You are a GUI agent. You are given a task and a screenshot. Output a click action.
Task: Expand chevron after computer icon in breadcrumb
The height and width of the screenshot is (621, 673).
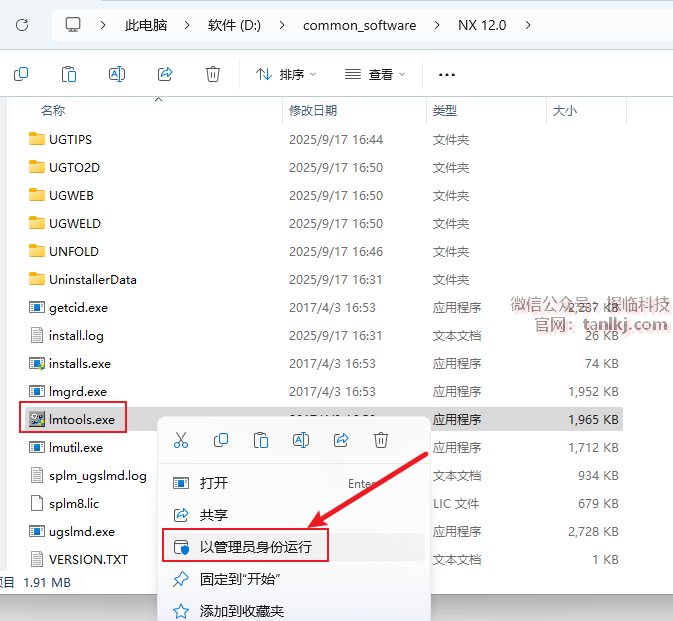coord(103,25)
